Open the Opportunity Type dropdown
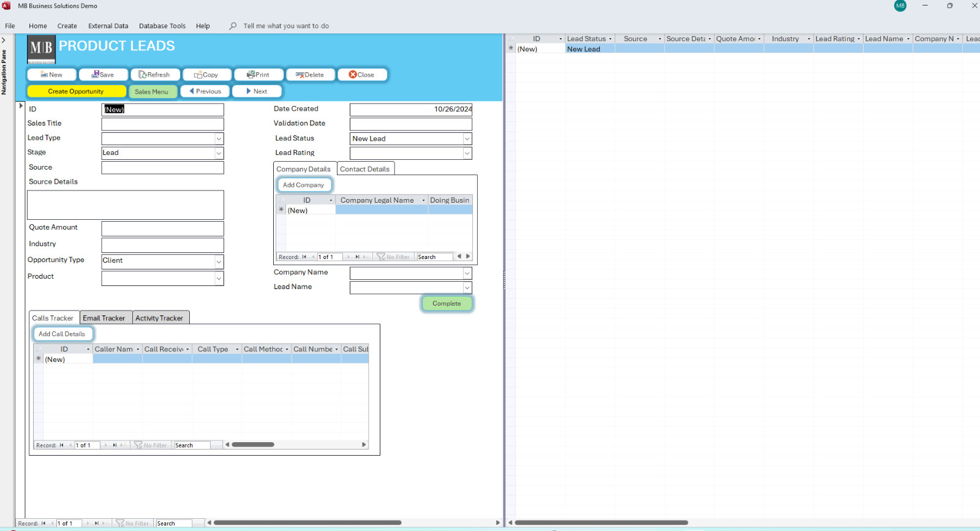 (219, 262)
